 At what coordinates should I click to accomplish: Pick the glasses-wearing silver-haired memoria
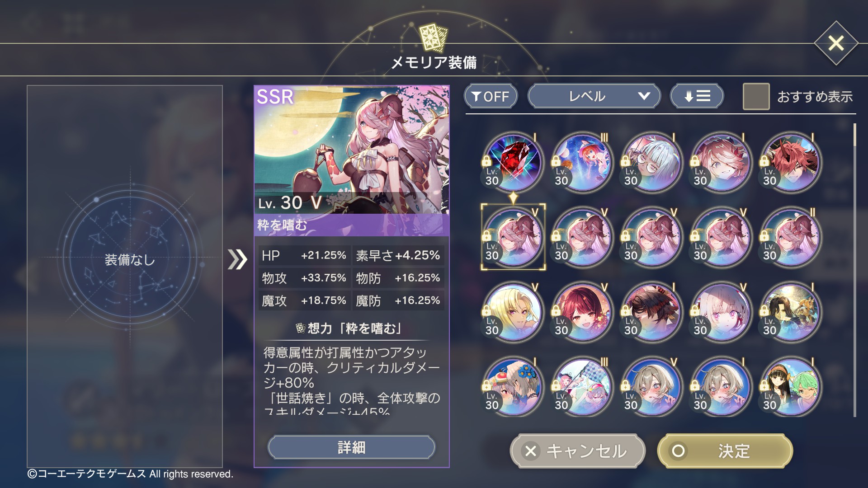click(652, 163)
